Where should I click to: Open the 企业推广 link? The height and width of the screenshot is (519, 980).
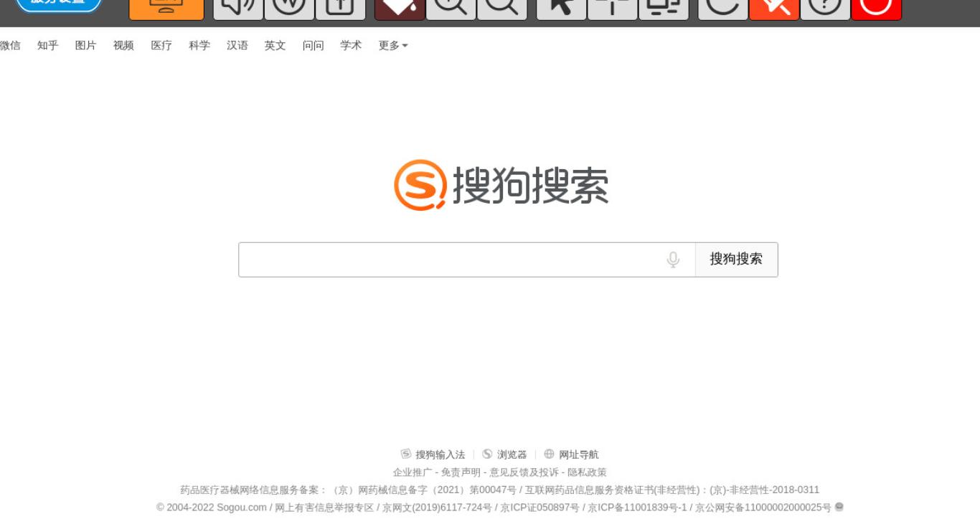[413, 472]
